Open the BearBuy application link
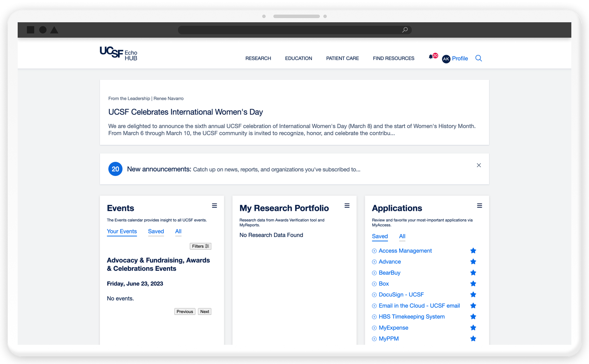Image resolution: width=589 pixels, height=364 pixels. click(x=390, y=273)
